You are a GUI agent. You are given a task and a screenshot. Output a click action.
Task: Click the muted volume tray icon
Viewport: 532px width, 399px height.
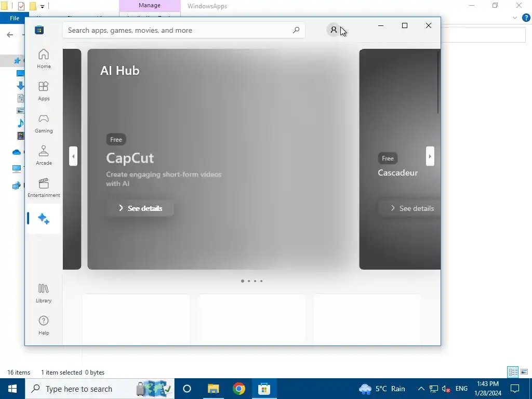[x=446, y=389]
